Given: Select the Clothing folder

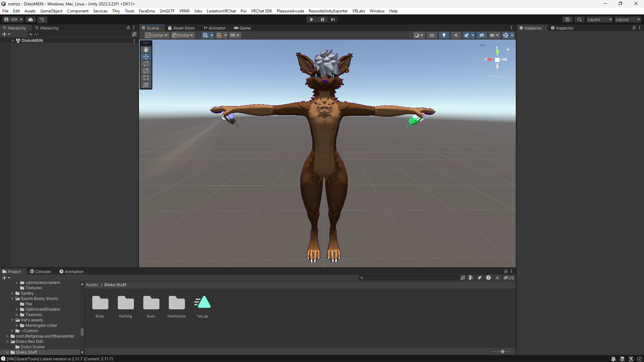Looking at the screenshot, I should click(x=126, y=307).
